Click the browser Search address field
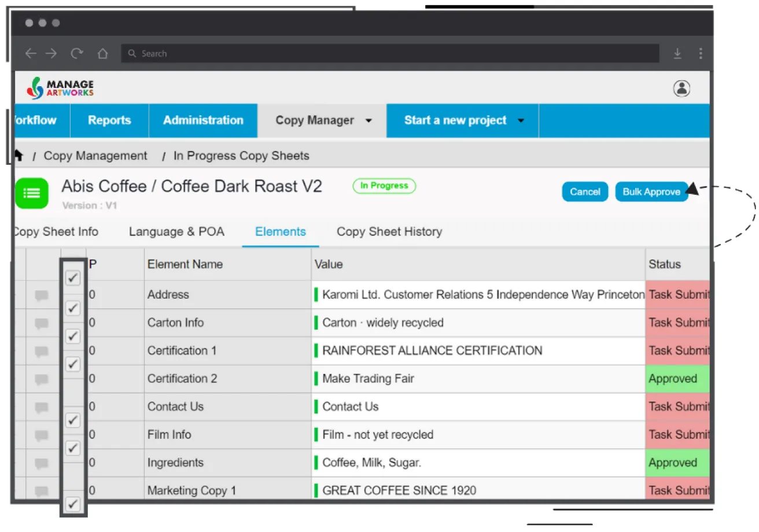759x532 pixels. tap(390, 53)
